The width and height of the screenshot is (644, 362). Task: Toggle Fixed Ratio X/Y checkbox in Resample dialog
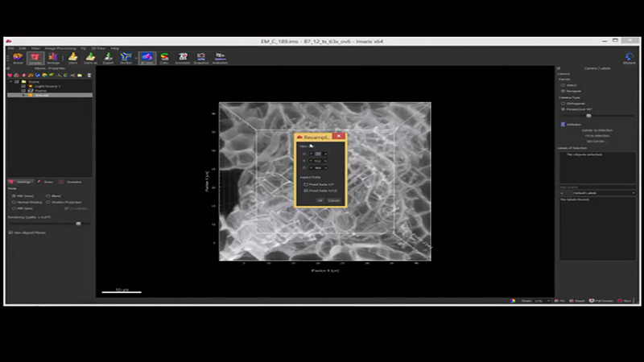pos(306,184)
